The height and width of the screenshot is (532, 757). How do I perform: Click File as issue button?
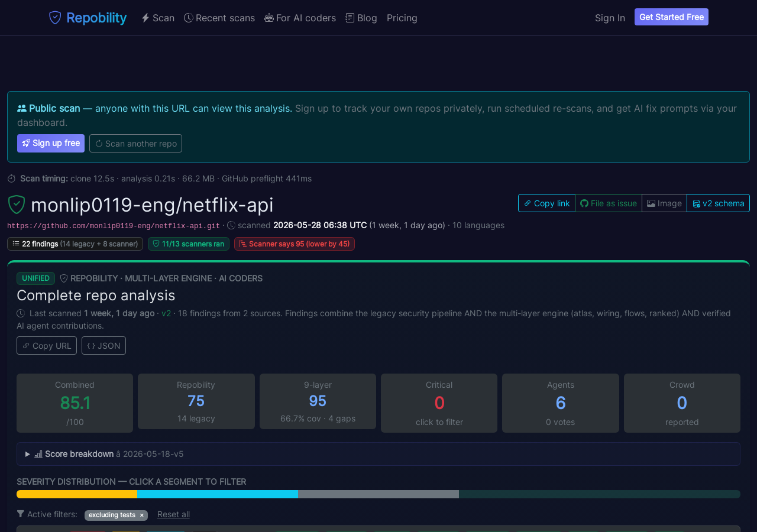pos(609,203)
